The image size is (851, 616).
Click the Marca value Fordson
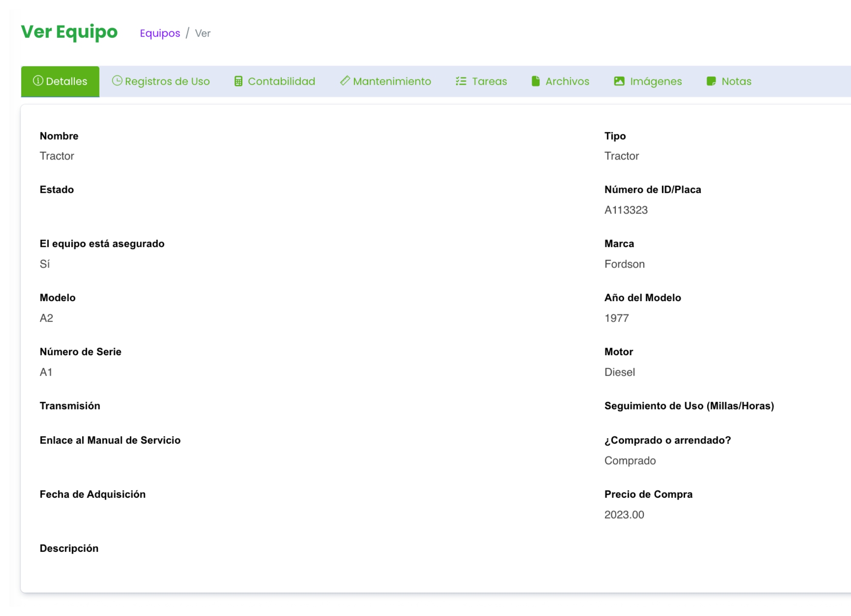click(624, 264)
